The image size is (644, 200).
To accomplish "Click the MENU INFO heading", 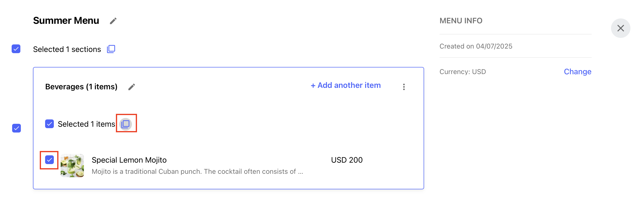I will 461,21.
